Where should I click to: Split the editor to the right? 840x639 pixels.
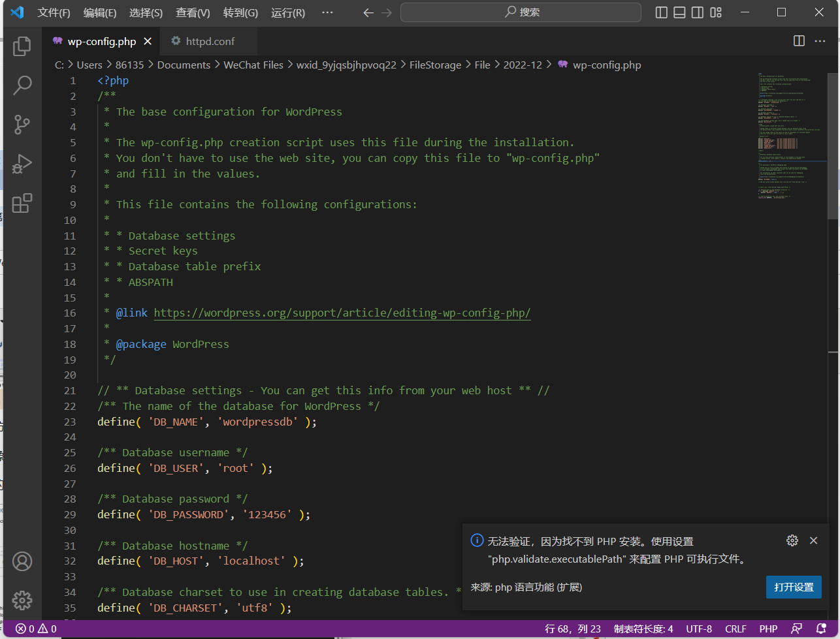coord(799,41)
